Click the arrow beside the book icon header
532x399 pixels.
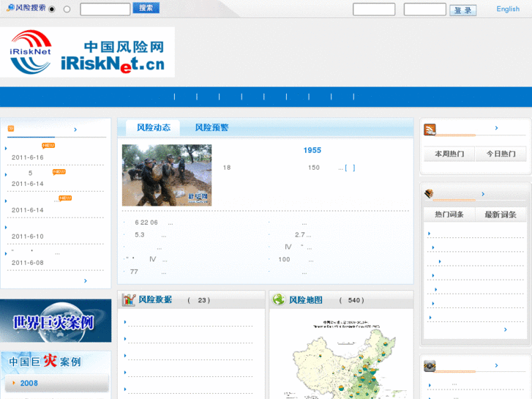[483, 194]
